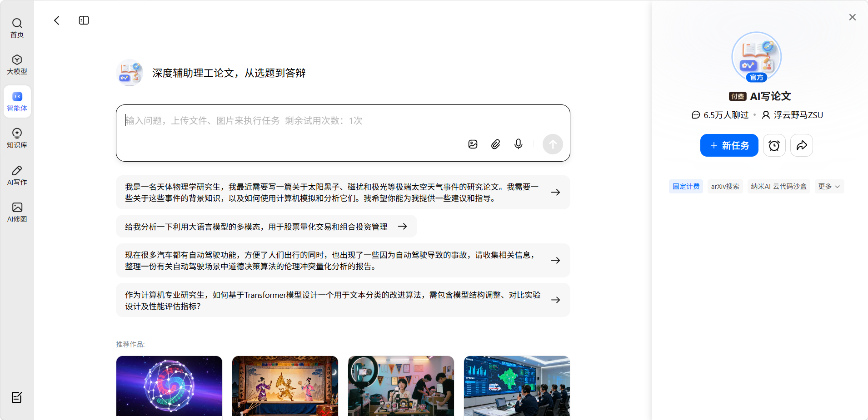The image size is (868, 420).
Task: Click the paperclip attach file icon
Action: tap(495, 144)
